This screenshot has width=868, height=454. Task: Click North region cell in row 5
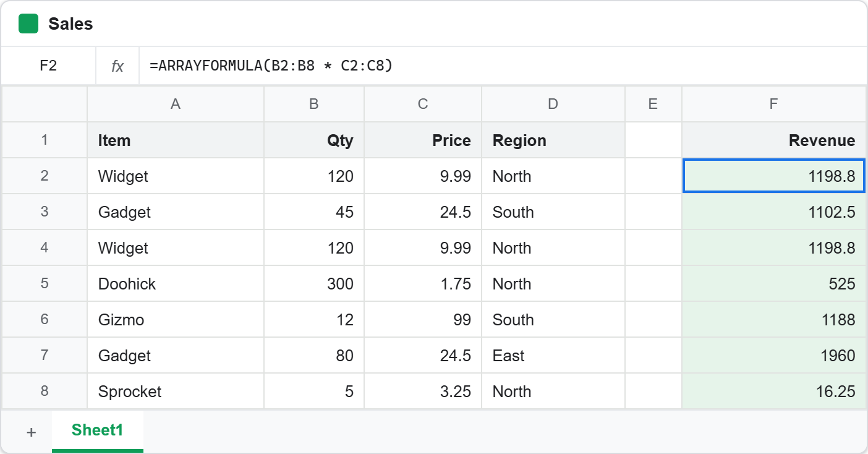coord(553,283)
